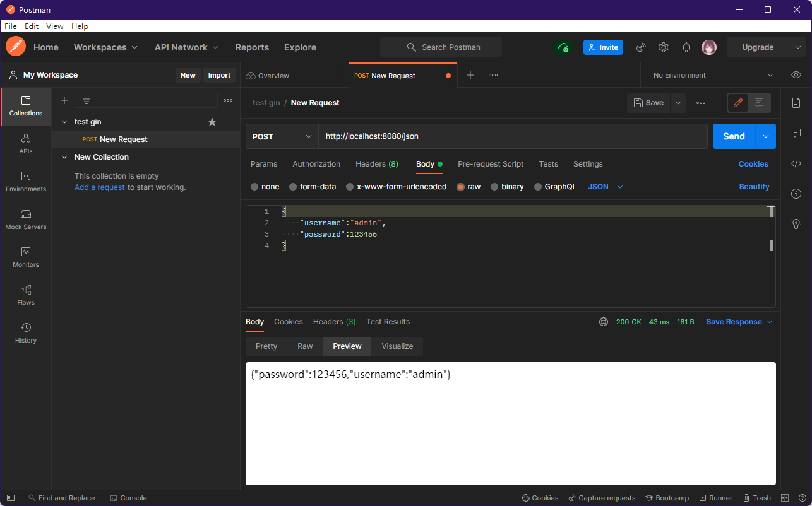
Task: Open the code snippet icon in right sidebar
Action: [796, 163]
